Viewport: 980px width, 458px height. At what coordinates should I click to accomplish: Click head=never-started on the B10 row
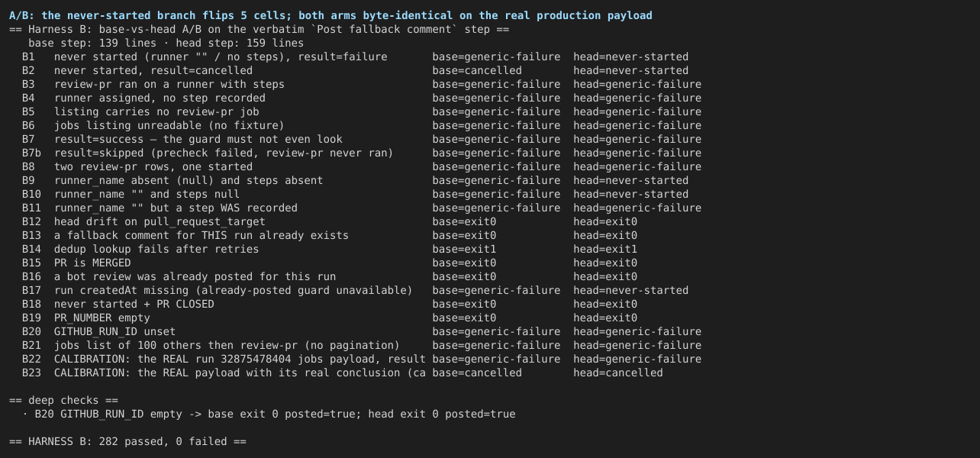[630, 194]
